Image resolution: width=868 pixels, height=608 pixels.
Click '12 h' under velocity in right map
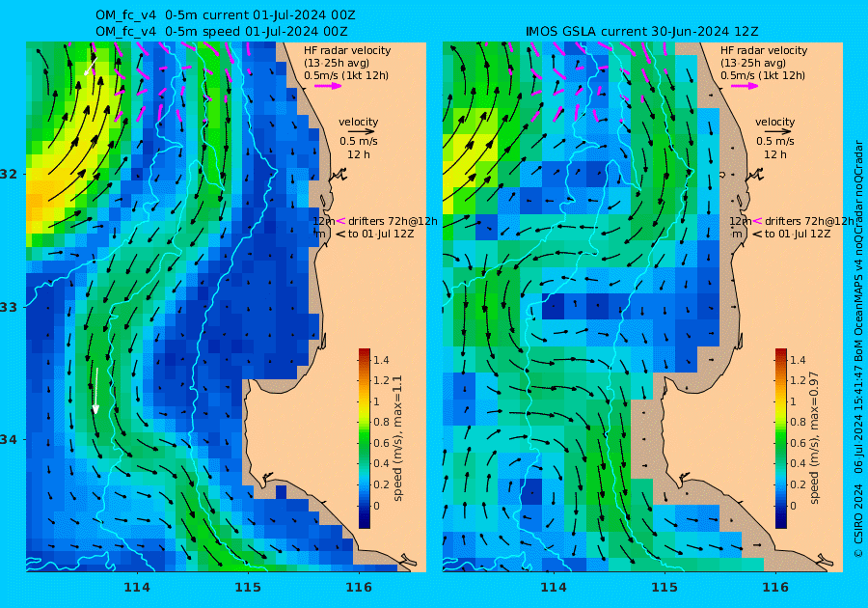775,155
